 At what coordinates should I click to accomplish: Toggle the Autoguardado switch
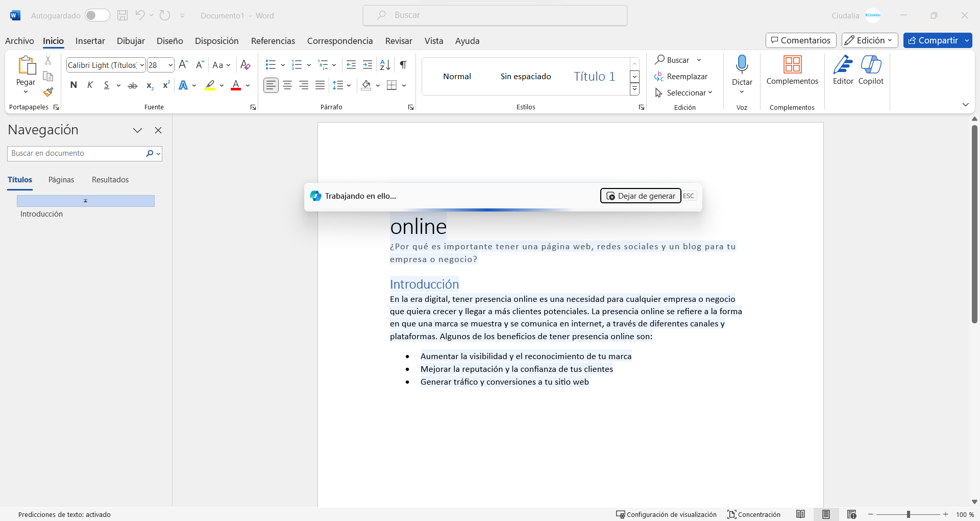pos(97,15)
